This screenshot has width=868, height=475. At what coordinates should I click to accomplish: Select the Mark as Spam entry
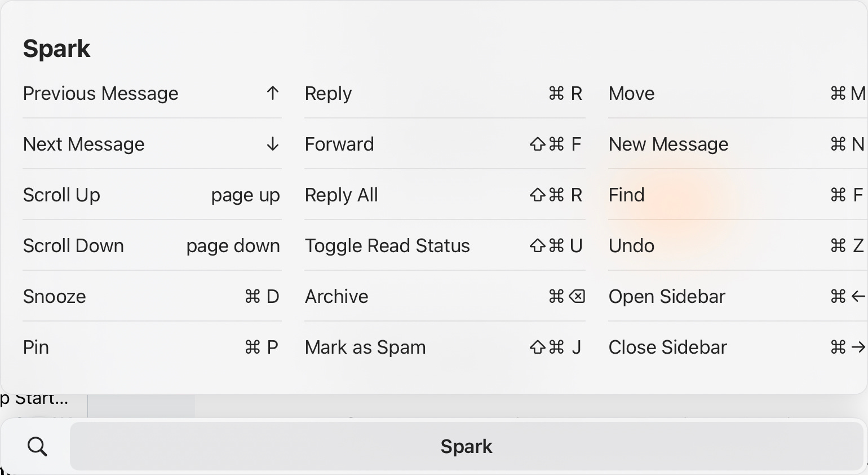pyautogui.click(x=445, y=347)
